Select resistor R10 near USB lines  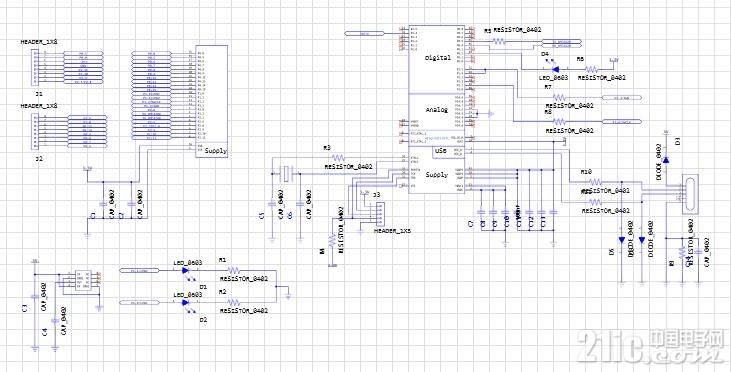click(594, 182)
